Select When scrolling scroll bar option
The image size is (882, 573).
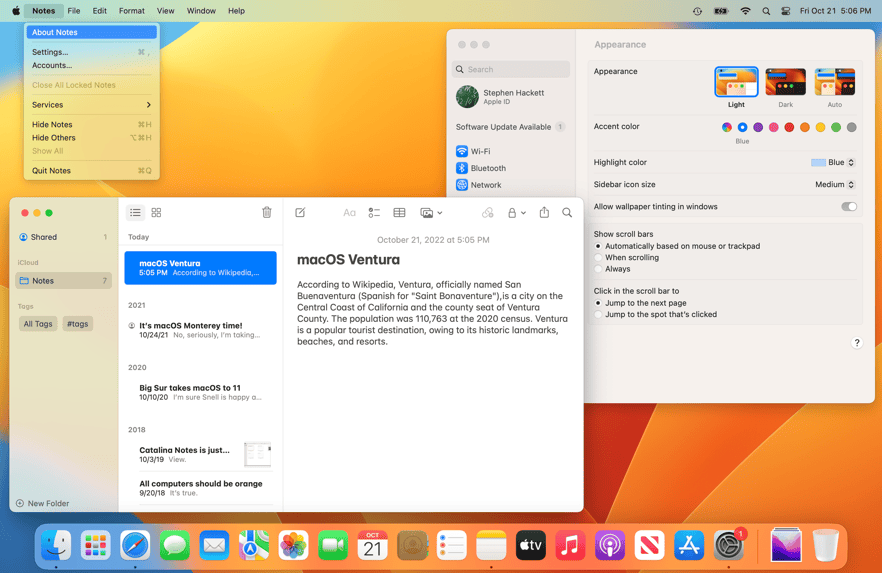coord(598,258)
